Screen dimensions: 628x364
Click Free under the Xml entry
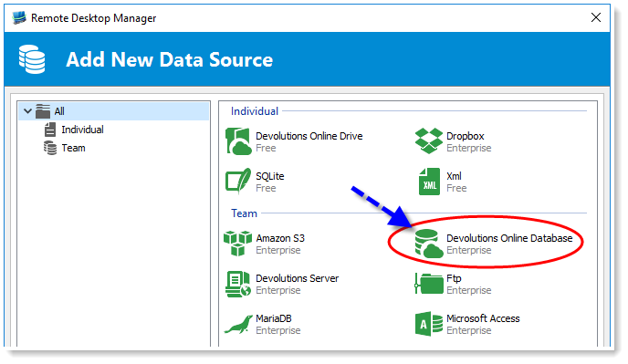(456, 188)
